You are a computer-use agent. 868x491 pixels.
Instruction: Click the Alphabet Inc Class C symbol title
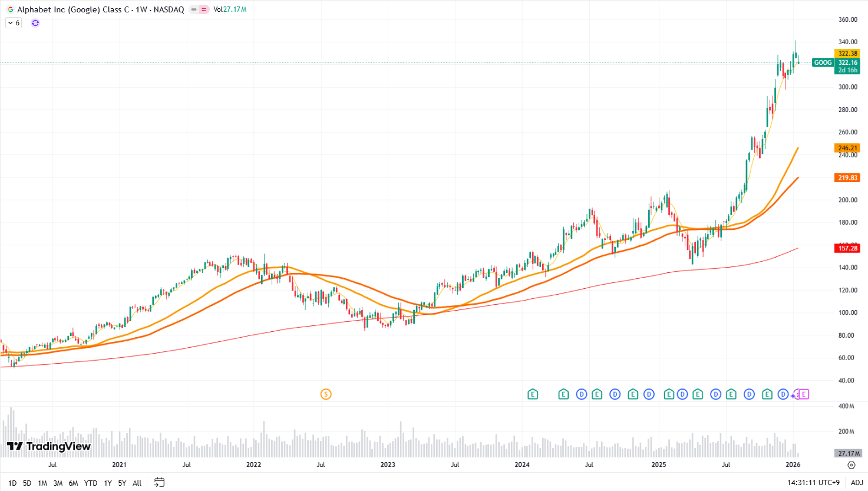(100, 9)
